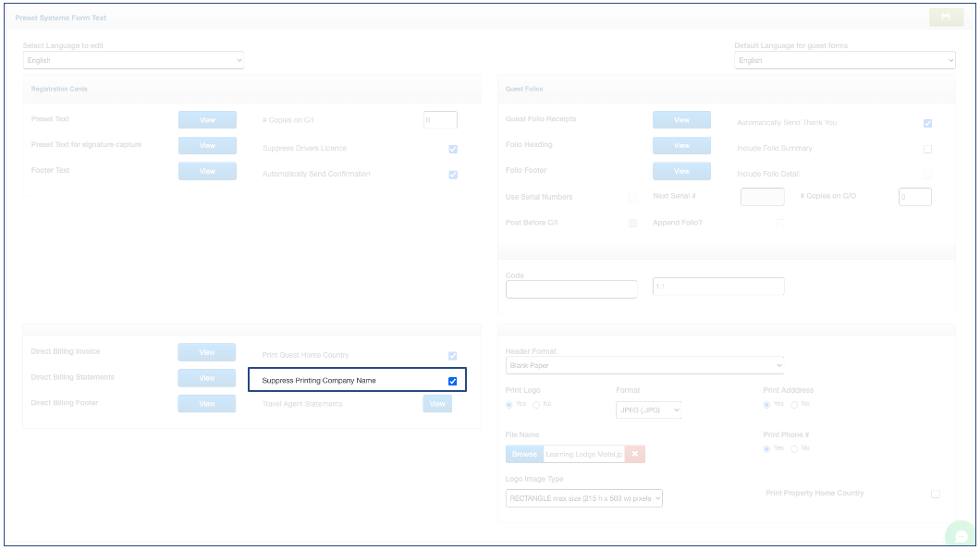This screenshot has height=550, width=980.
Task: Toggle Suppress Printing Company Name checkbox
Action: [453, 381]
